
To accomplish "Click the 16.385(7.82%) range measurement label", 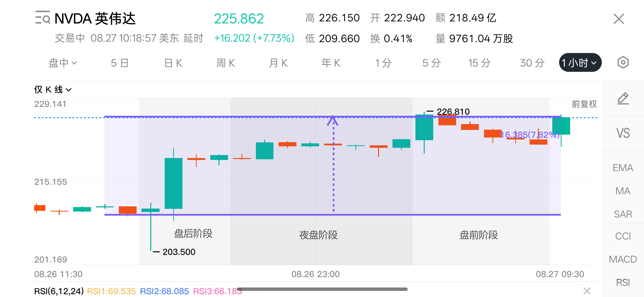I will point(530,135).
